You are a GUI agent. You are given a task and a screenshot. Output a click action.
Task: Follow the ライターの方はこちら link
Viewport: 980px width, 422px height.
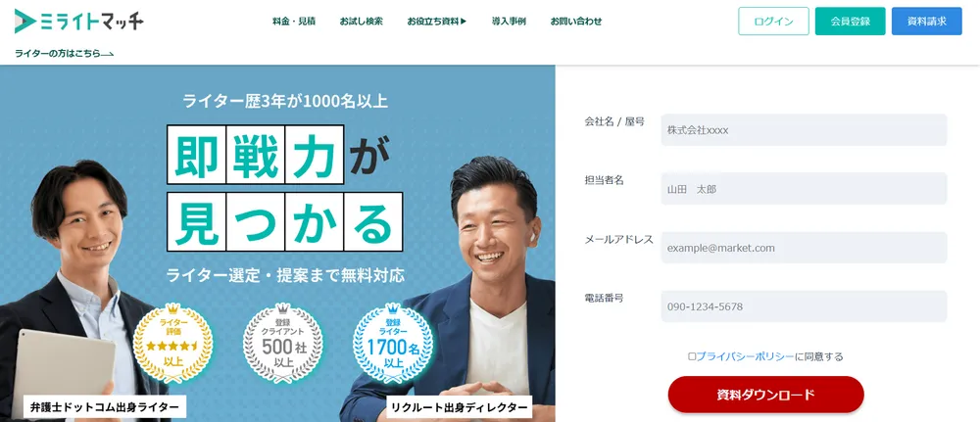pos(65,54)
